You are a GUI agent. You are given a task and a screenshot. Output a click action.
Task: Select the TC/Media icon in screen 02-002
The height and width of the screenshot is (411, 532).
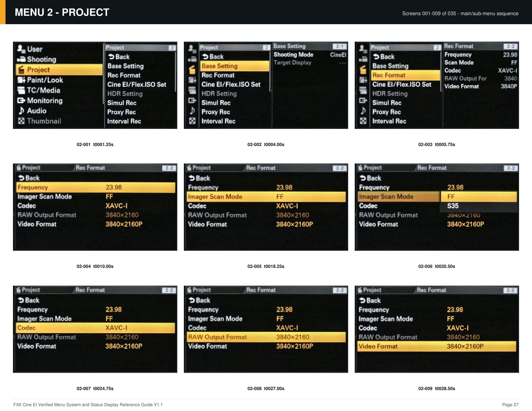[x=192, y=90]
